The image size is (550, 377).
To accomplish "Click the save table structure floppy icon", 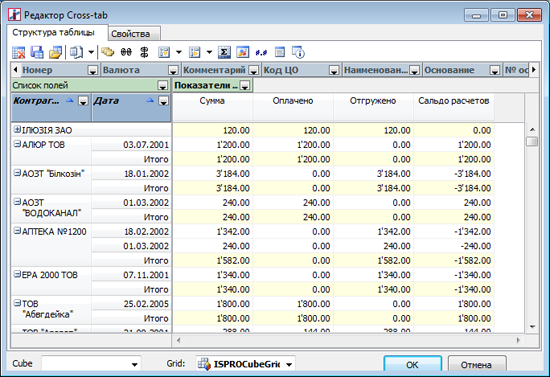I will click(37, 53).
